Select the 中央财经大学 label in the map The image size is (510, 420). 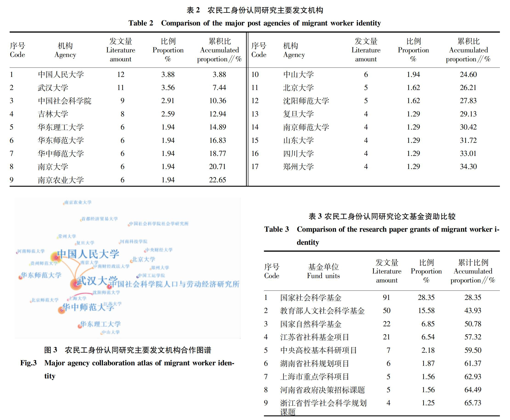pos(159,250)
